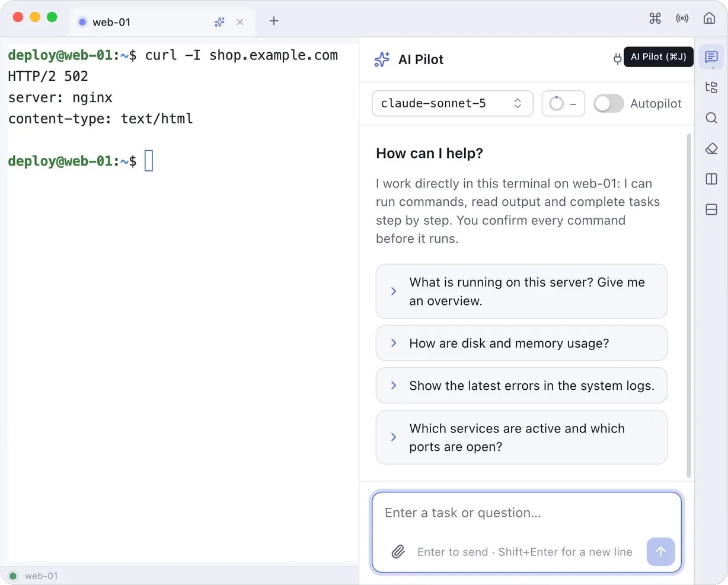Screen dimensions: 728x585
Task: Click the sparkle icon in the web-01 tab
Action: point(220,22)
